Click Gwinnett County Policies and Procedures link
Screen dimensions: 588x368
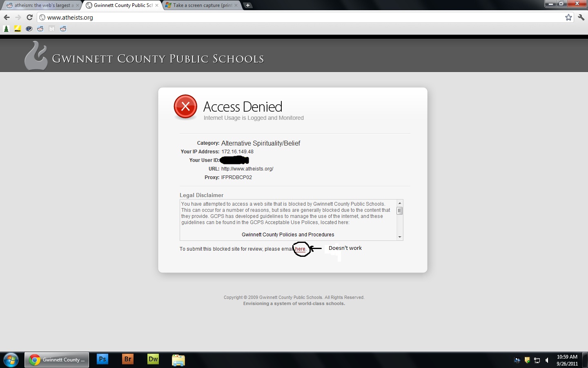coord(288,235)
